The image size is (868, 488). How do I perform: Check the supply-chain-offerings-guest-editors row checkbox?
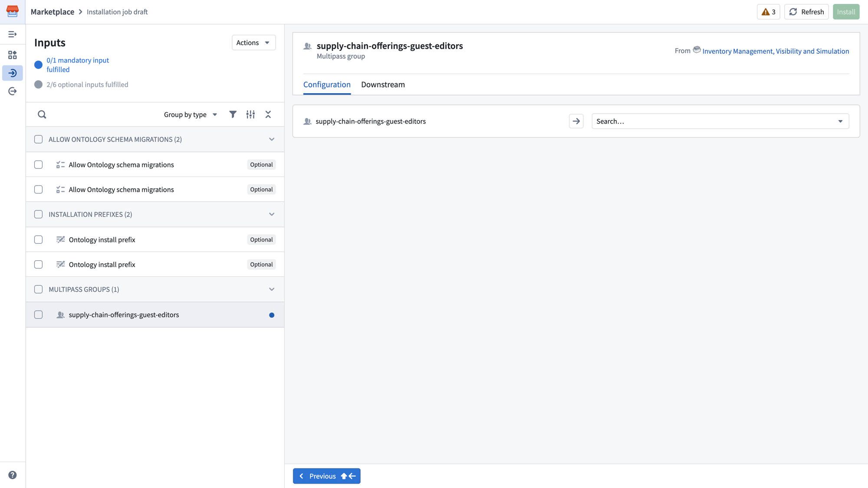pyautogui.click(x=39, y=314)
